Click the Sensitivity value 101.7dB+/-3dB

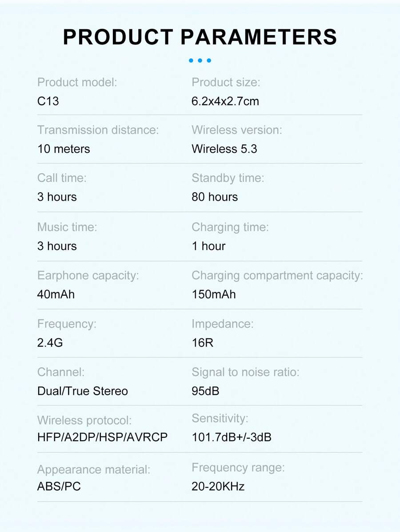pos(232,437)
